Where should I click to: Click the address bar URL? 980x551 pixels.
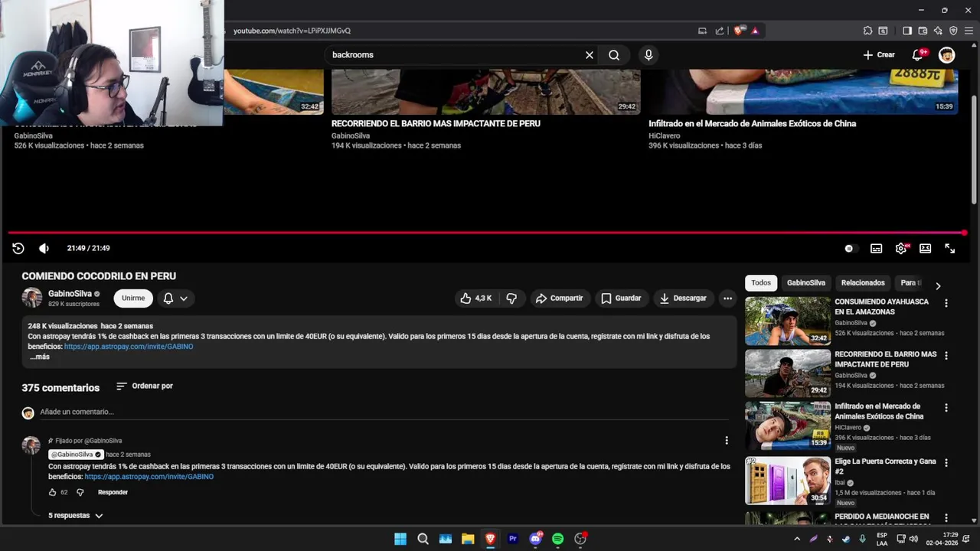coord(292,31)
